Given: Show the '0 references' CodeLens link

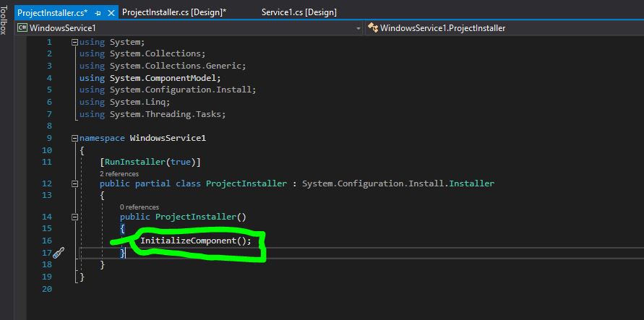Looking at the screenshot, I should (139, 207).
